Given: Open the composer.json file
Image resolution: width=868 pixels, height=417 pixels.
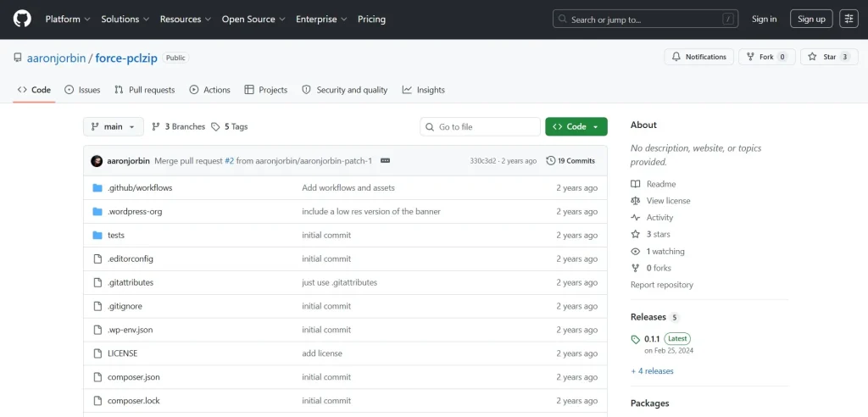Looking at the screenshot, I should pos(134,377).
